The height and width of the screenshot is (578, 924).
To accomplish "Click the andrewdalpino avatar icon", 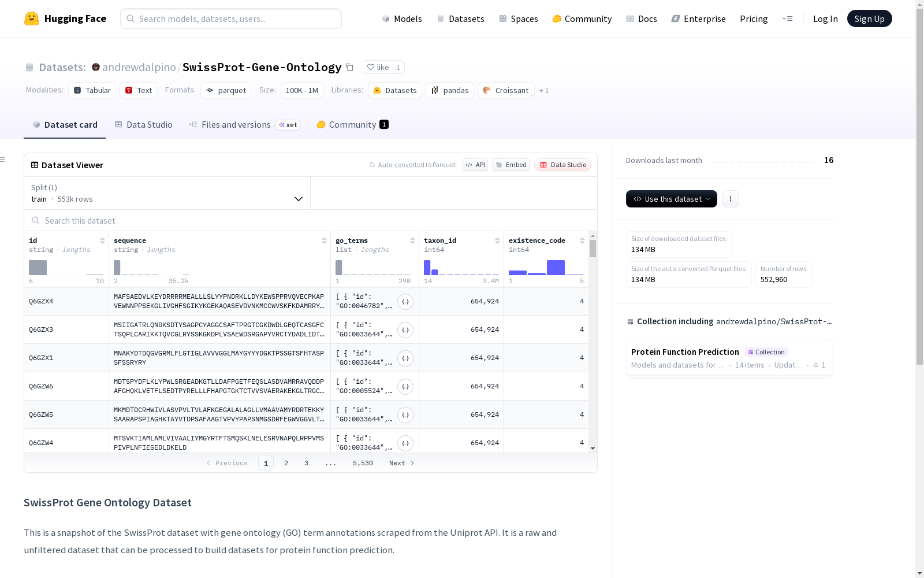I will pyautogui.click(x=96, y=67).
